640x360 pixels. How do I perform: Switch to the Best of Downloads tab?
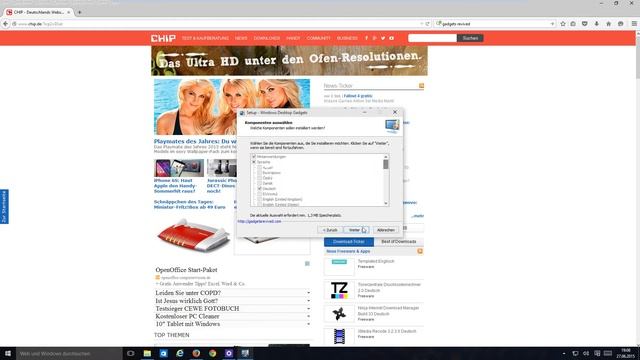(399, 242)
